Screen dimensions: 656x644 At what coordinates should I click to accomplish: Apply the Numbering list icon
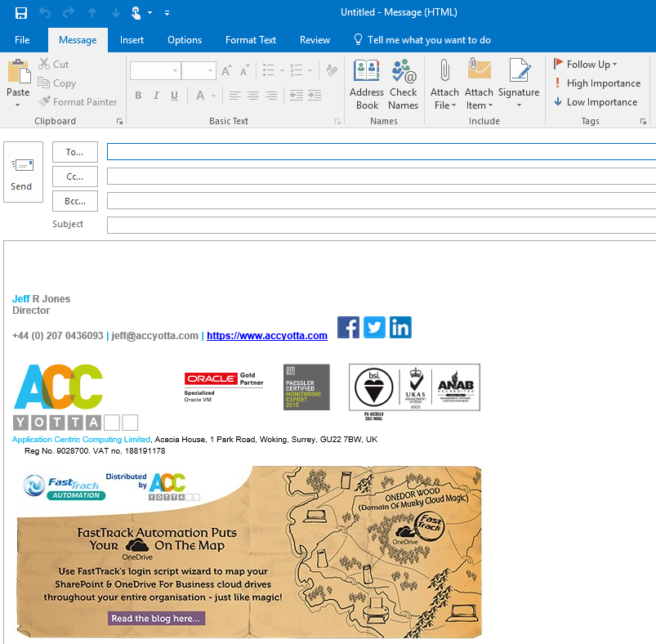297,70
